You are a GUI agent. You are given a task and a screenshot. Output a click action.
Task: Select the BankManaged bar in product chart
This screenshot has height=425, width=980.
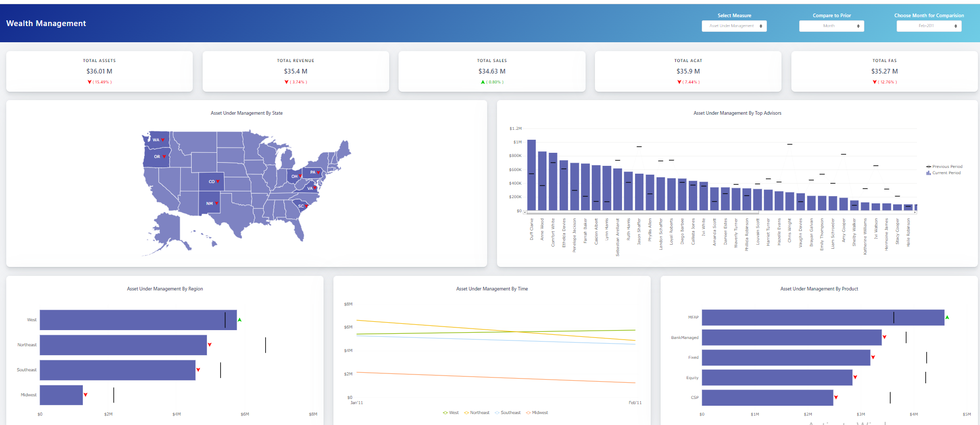click(x=792, y=337)
